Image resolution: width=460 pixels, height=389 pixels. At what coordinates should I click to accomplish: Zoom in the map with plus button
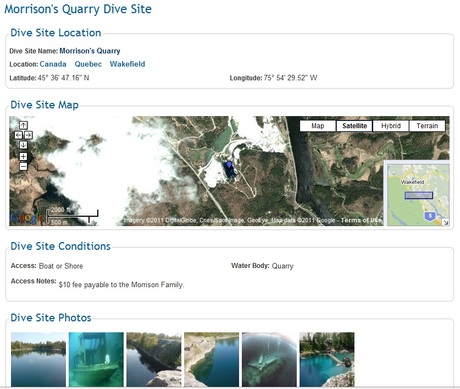[x=23, y=156]
